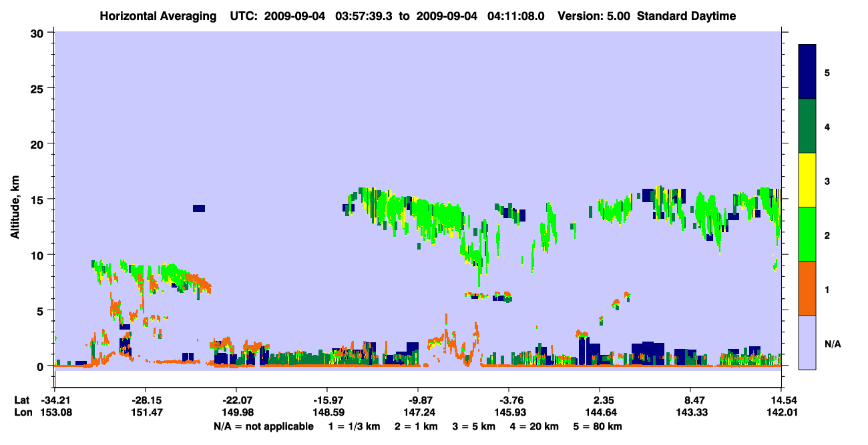This screenshot has width=868, height=445.
Task: Click latitude value '-9.87'
Action: pyautogui.click(x=417, y=400)
